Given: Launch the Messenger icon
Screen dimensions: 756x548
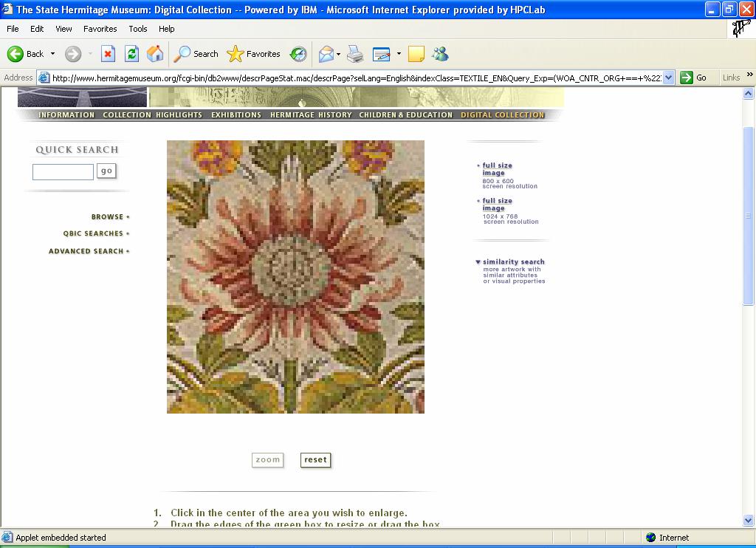Looking at the screenshot, I should pyautogui.click(x=440, y=54).
